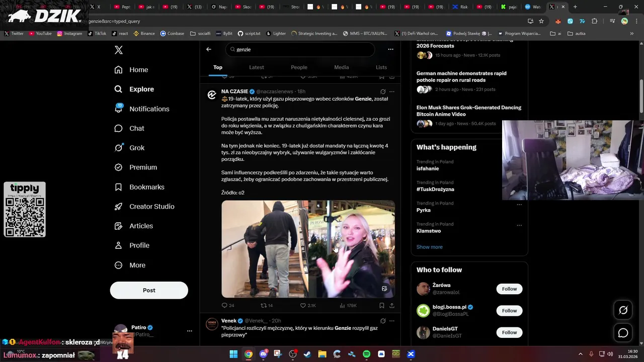
Task: Go back with the arrow icon
Action: point(209,49)
